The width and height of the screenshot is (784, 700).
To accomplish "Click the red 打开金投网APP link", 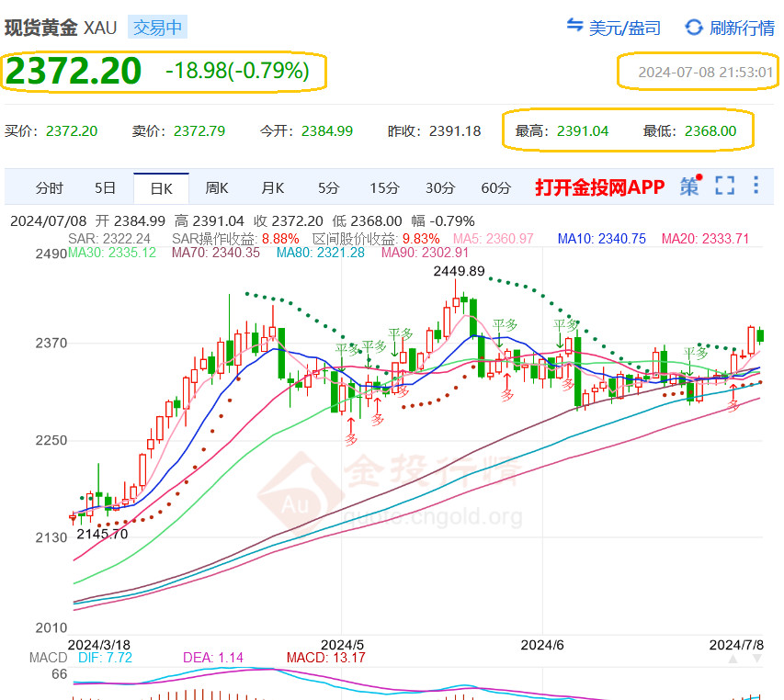I will (599, 187).
